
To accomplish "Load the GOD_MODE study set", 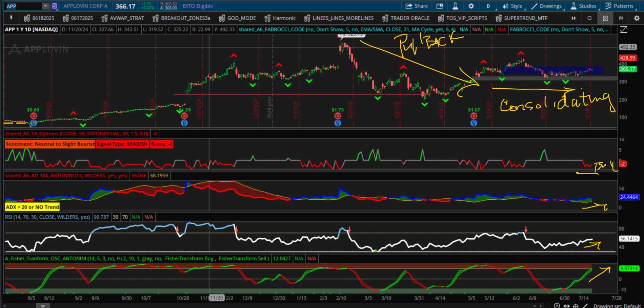I will tap(237, 18).
